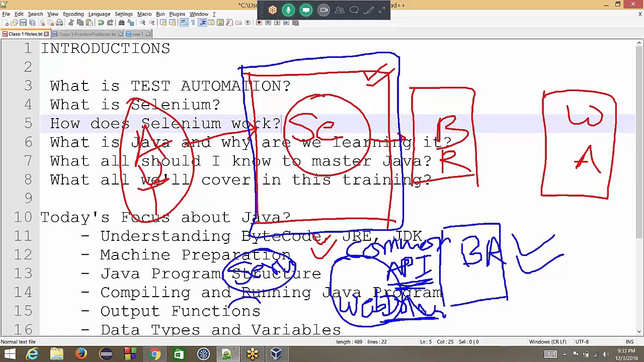Open Internet Explorer from the taskbar

click(32, 354)
